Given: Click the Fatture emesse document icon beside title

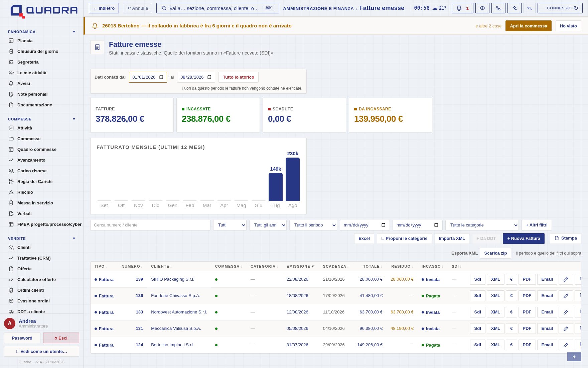Looking at the screenshot, I should (97, 48).
